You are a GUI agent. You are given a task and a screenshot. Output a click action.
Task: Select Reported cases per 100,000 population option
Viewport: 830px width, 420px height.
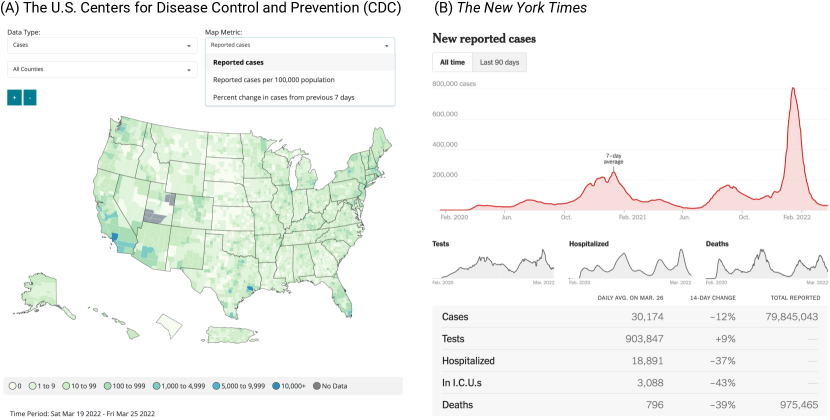(x=274, y=79)
